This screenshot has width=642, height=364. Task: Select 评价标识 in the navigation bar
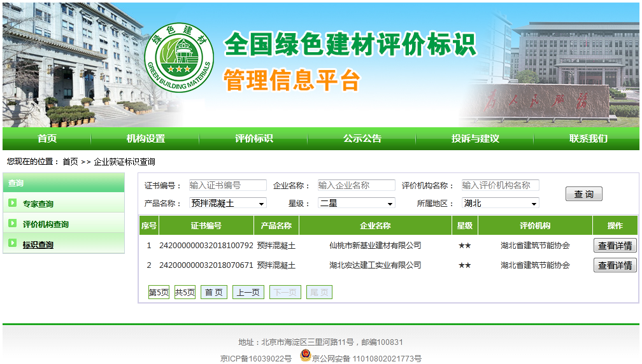tap(253, 139)
